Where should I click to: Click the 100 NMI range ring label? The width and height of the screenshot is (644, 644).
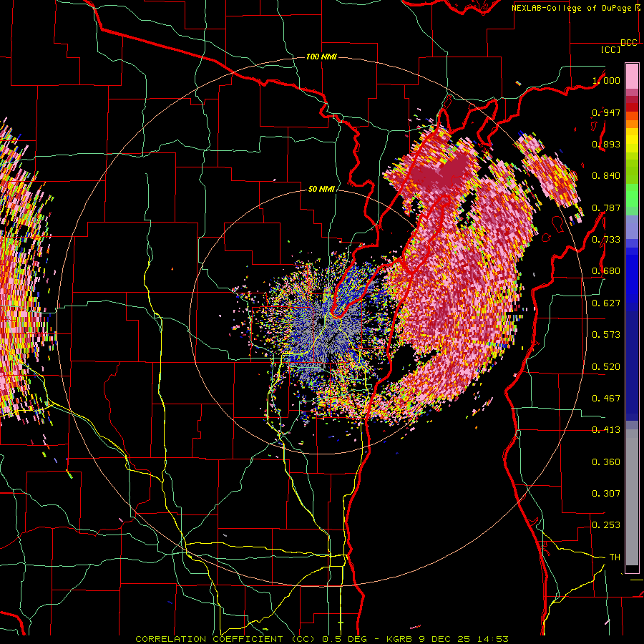pyautogui.click(x=321, y=57)
